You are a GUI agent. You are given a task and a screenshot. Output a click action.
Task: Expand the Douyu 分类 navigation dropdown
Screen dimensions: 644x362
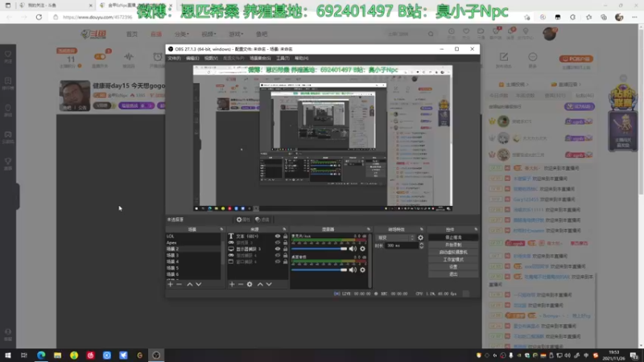pos(182,34)
